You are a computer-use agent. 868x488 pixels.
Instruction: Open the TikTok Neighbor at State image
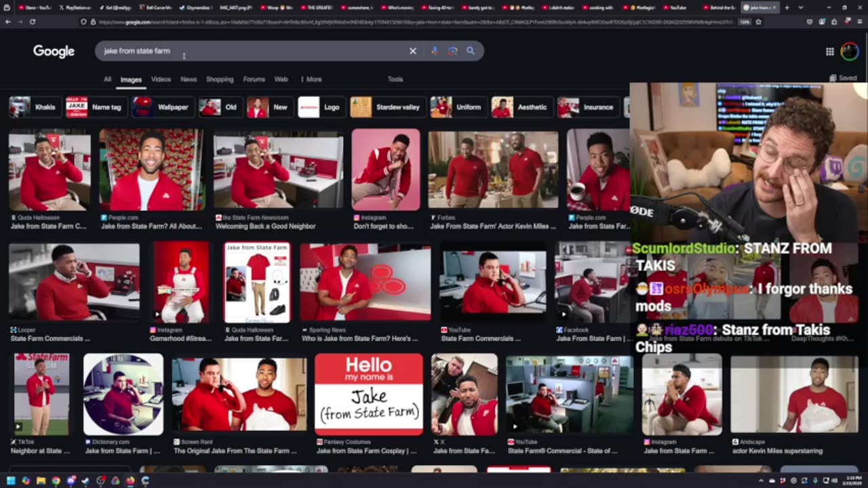(x=41, y=394)
